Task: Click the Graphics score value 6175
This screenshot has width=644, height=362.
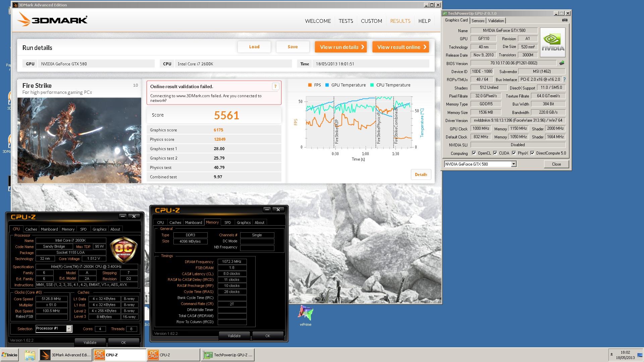Action: (x=218, y=130)
